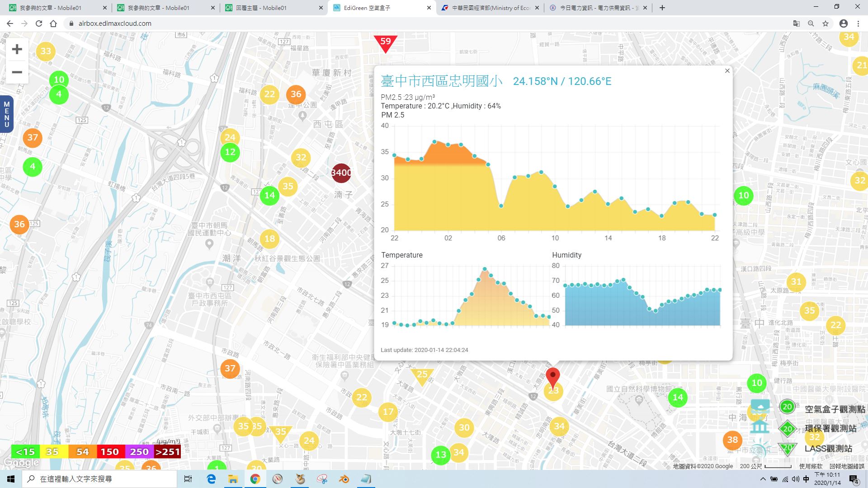Open 回報地圖錯誤 link
This screenshot has width=868, height=488.
click(847, 466)
